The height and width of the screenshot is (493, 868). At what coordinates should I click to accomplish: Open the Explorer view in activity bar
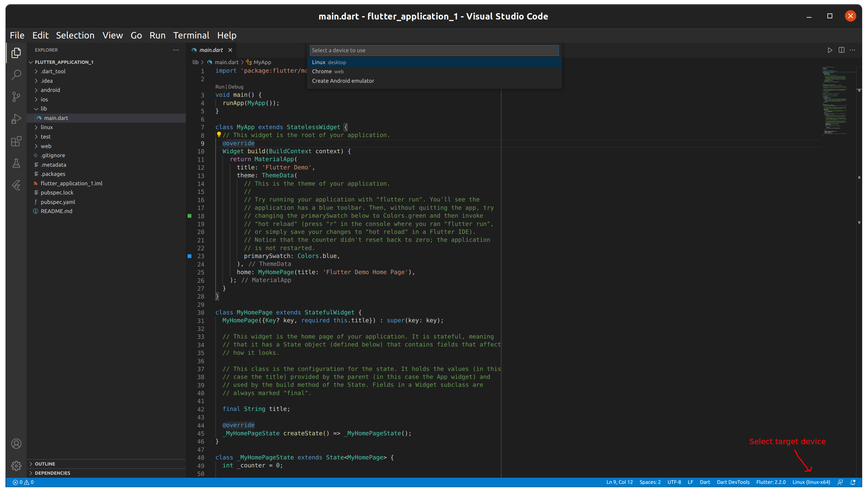point(16,53)
